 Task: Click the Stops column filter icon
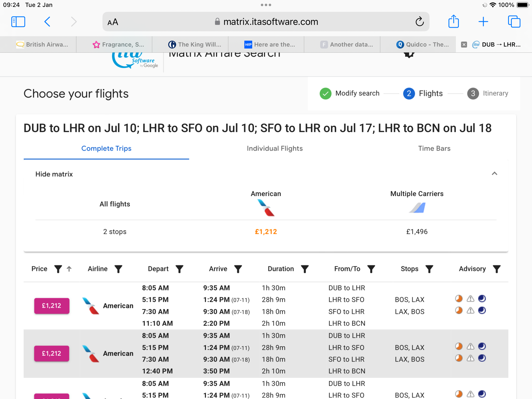pyautogui.click(x=429, y=269)
